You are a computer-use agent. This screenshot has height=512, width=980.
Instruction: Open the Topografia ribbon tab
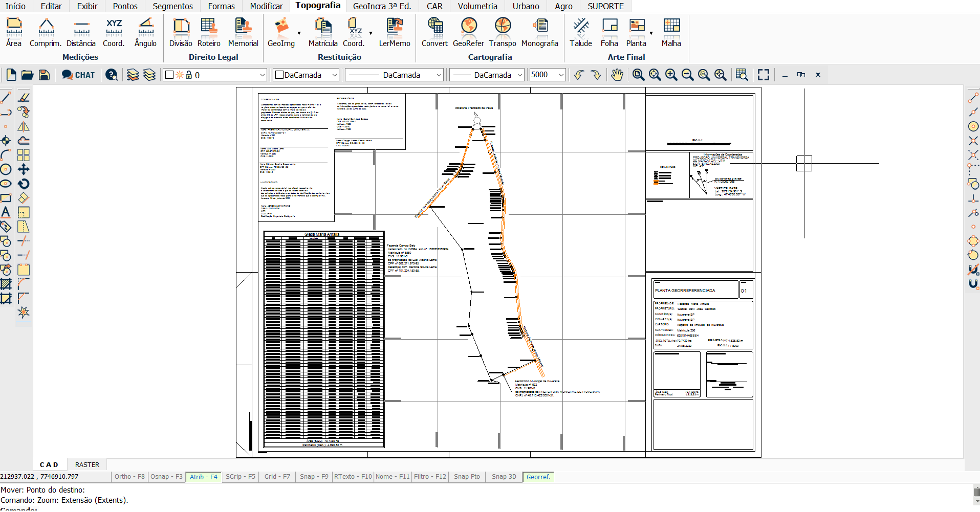[318, 6]
